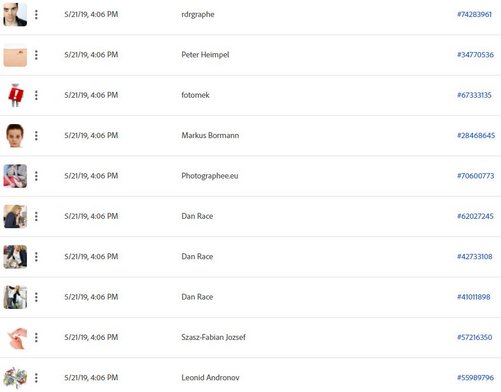Open asset link #28468645

[x=476, y=135]
